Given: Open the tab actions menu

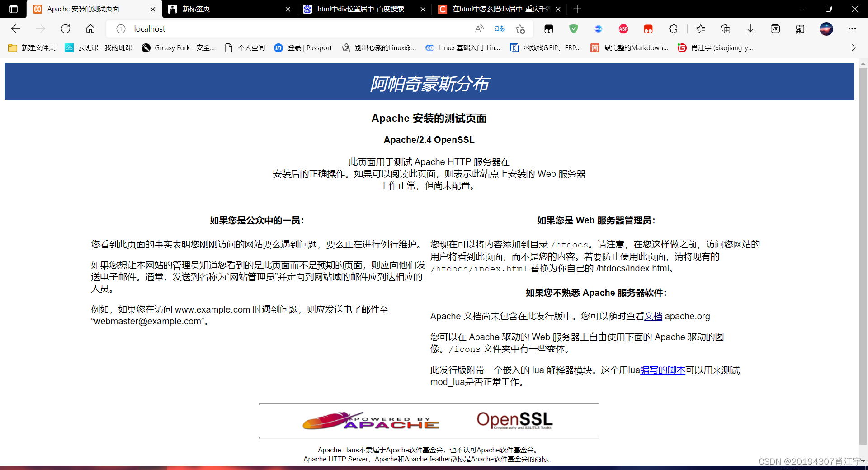Looking at the screenshot, I should [x=13, y=9].
